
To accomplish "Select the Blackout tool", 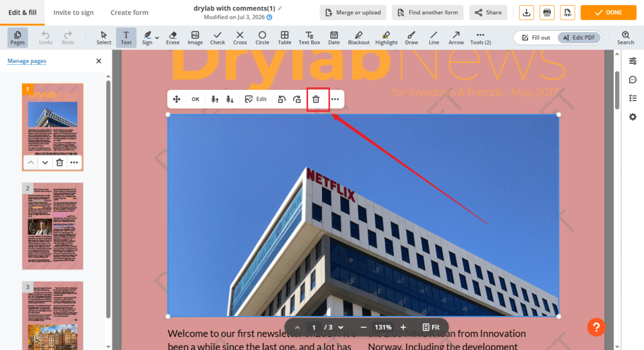I will click(358, 37).
